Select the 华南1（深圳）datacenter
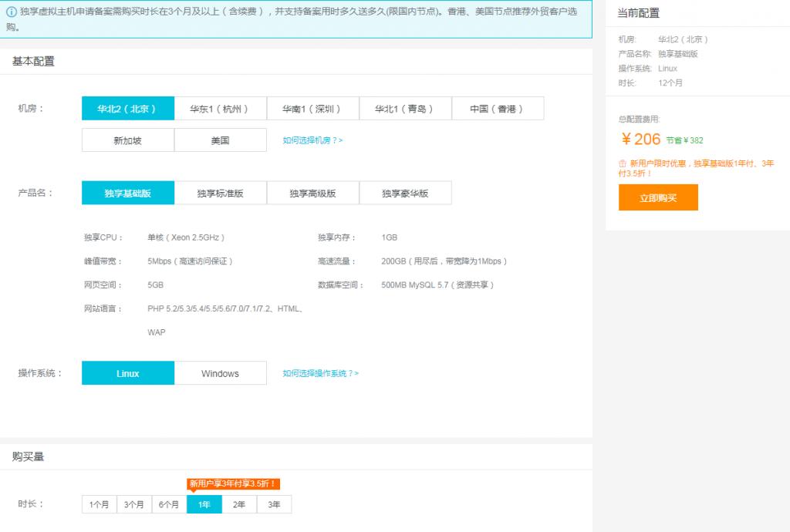This screenshot has width=790, height=532. (x=312, y=108)
